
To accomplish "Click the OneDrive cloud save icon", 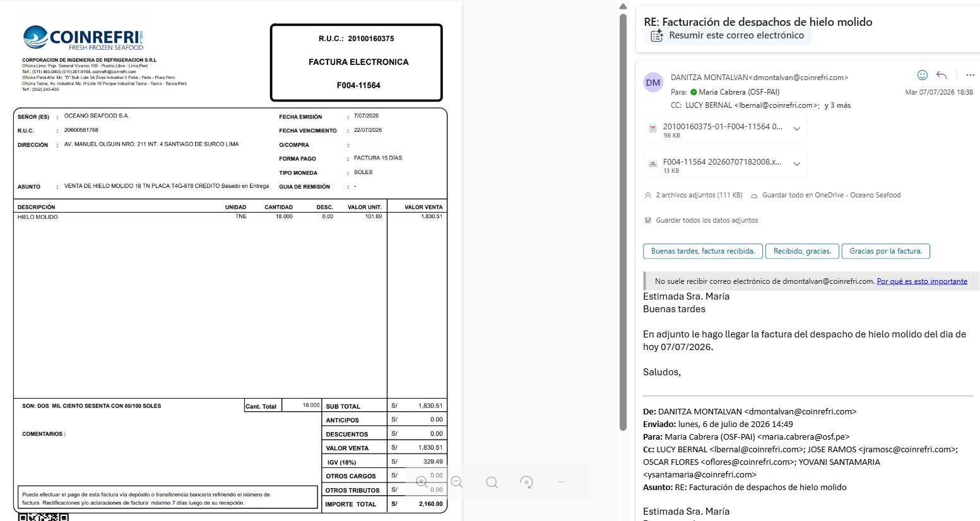I will click(x=754, y=196).
